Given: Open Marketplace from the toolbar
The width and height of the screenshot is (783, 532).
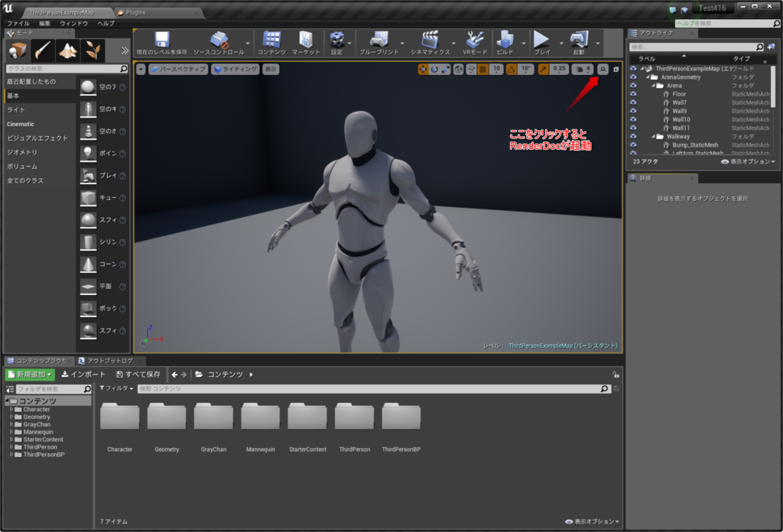Looking at the screenshot, I should [307, 38].
